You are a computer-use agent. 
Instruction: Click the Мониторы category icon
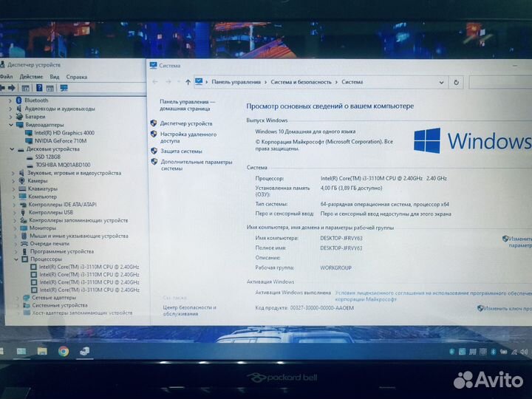(24, 228)
